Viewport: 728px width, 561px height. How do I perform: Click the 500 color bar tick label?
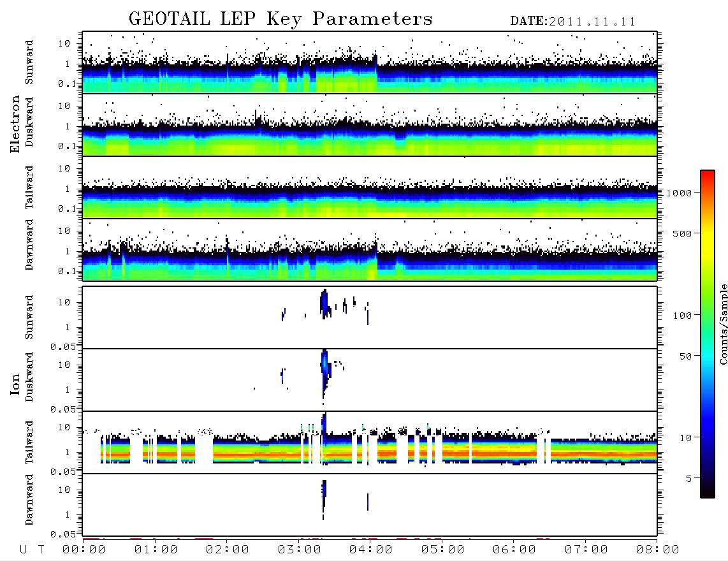coord(682,233)
